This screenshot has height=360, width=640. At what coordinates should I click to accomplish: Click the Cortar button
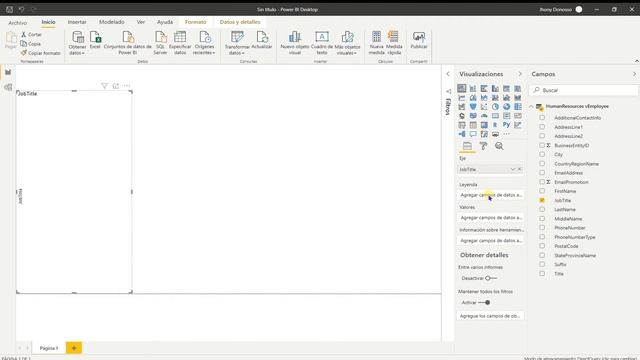pos(31,35)
